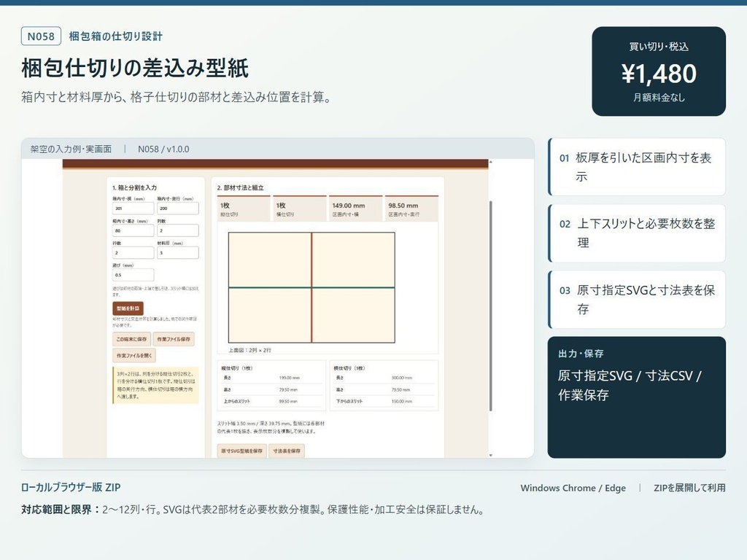Click the partition top-view diagram

coord(311,287)
